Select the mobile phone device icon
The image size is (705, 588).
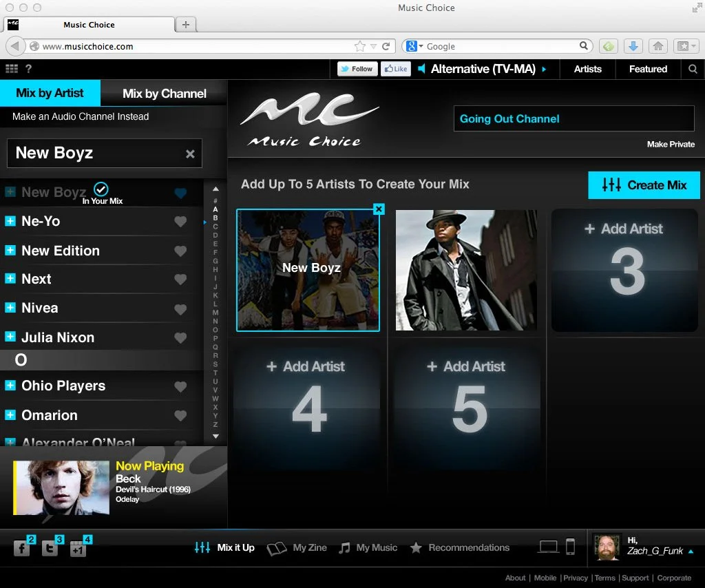click(x=570, y=547)
